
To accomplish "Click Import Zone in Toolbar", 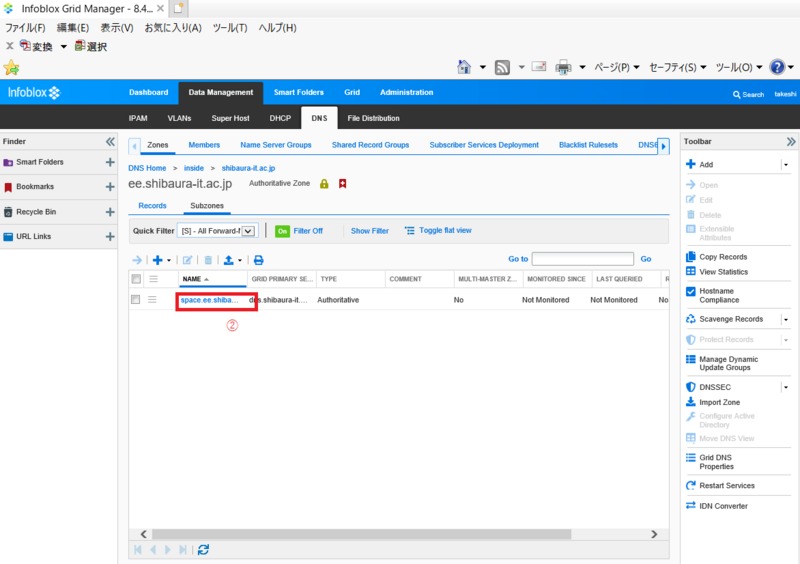I will click(x=719, y=402).
